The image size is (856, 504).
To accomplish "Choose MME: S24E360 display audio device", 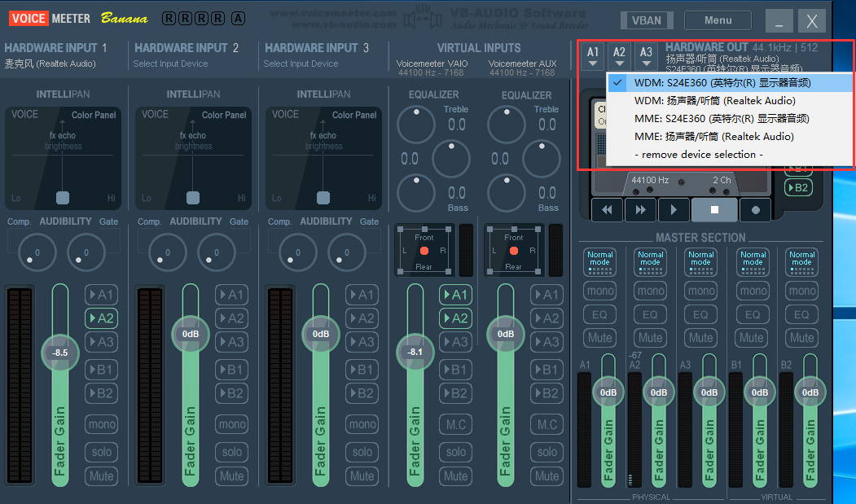I will [730, 119].
